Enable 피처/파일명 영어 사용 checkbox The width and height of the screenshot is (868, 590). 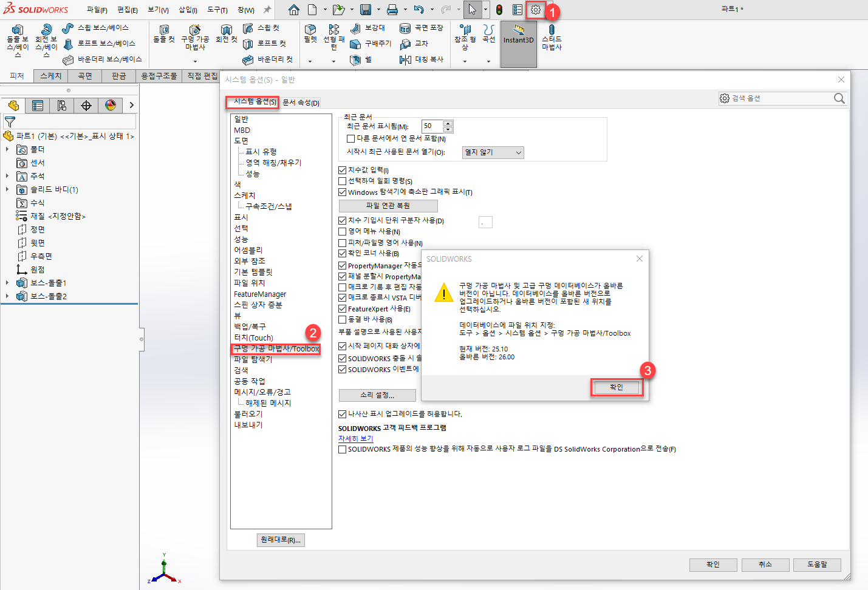343,243
